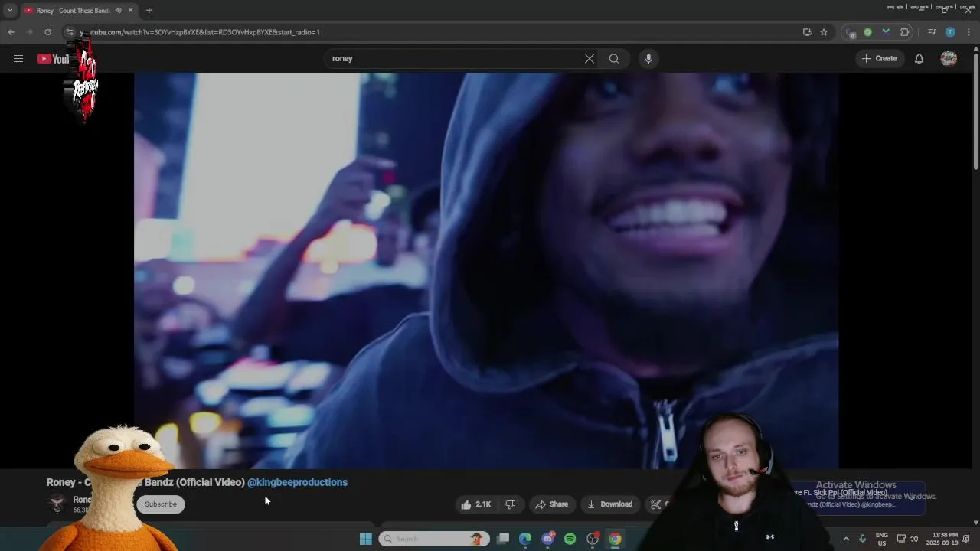Open the YouTube hamburger guide menu

(x=18, y=58)
